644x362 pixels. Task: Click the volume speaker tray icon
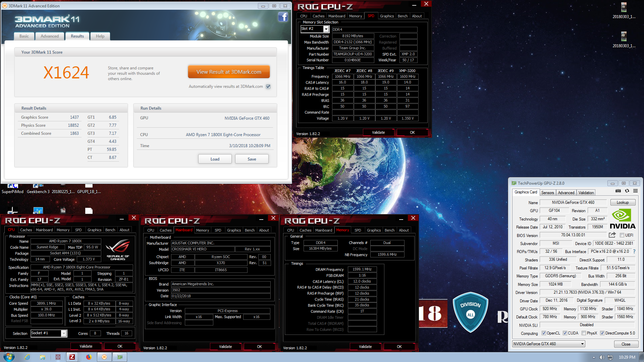tap(602, 357)
